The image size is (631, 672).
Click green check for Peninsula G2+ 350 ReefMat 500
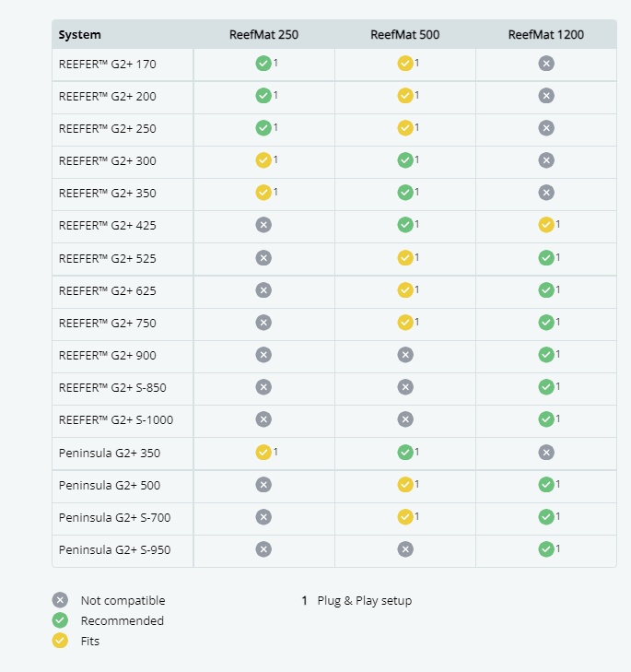tap(404, 453)
